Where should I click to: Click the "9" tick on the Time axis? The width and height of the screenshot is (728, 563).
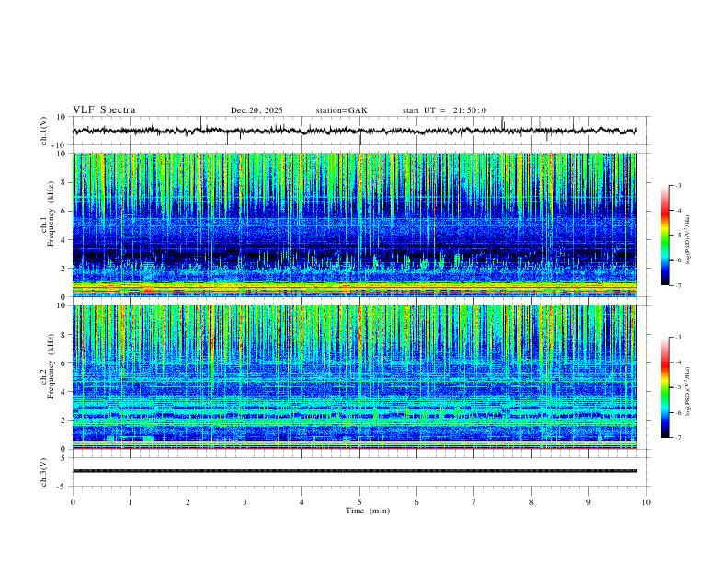click(588, 502)
